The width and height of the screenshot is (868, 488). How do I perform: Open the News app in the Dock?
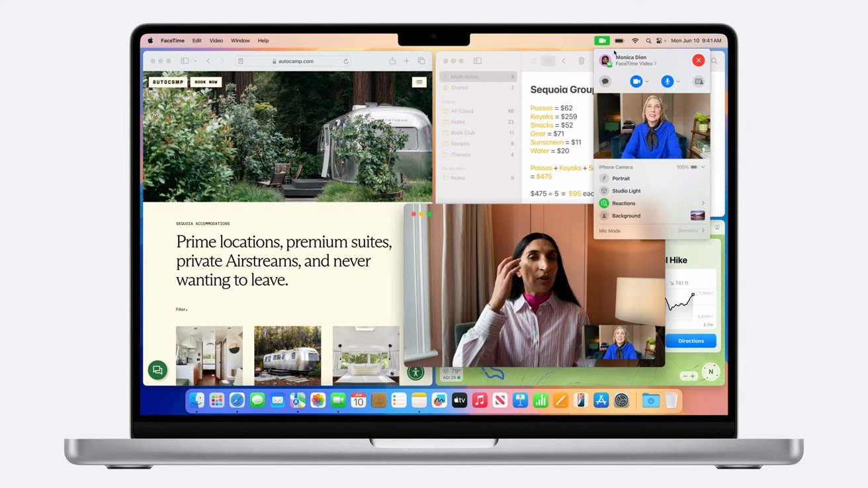click(500, 400)
